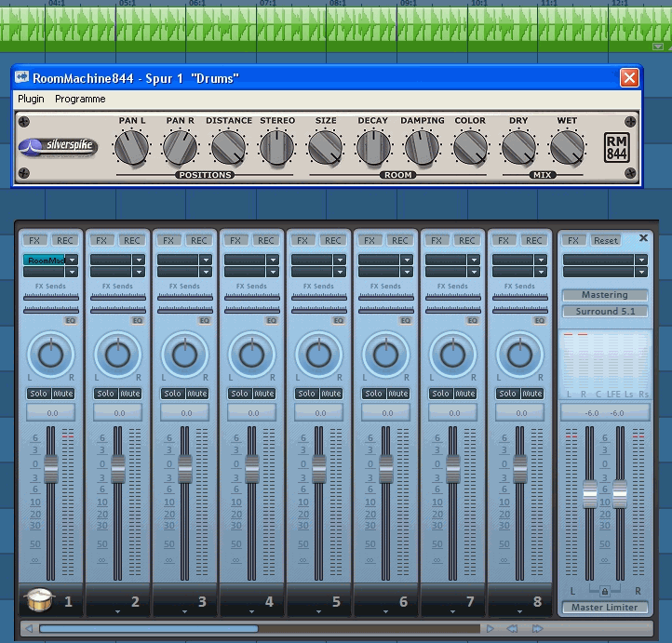Click the pan knob of channel 8
This screenshot has width=672, height=643.
(x=520, y=355)
